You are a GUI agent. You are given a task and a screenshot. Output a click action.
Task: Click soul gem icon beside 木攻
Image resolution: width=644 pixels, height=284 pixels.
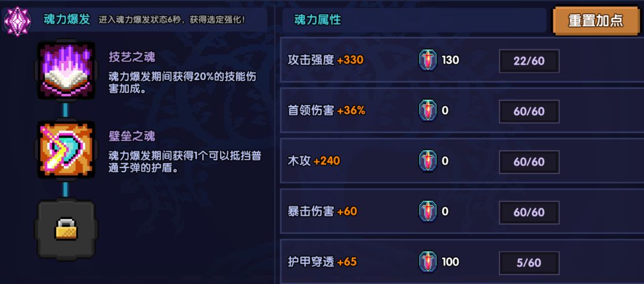point(427,161)
